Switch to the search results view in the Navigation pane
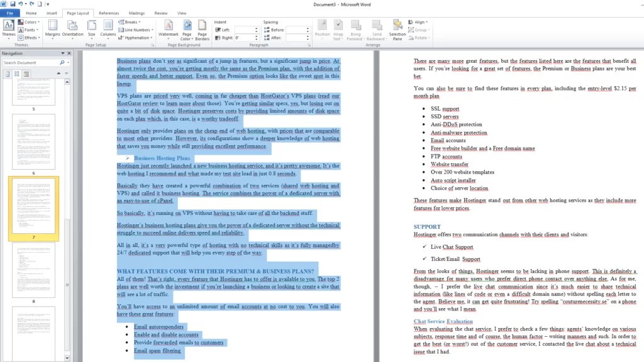The width and height of the screenshot is (644, 362). tap(26, 74)
